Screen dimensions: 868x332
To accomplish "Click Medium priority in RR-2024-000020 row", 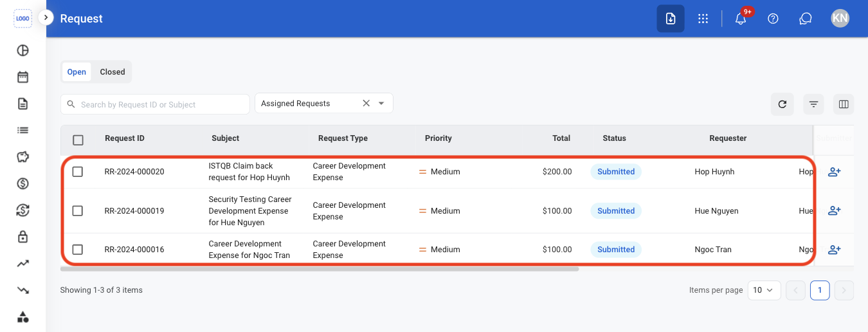I will tap(440, 172).
